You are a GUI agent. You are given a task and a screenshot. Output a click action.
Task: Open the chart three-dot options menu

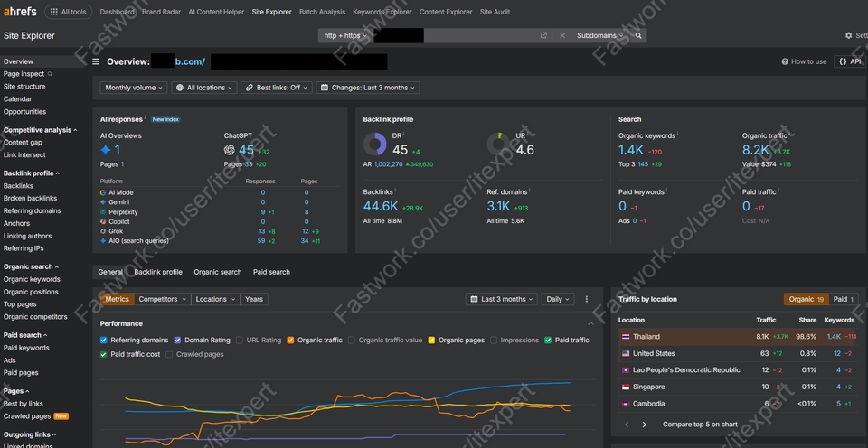[x=586, y=299]
